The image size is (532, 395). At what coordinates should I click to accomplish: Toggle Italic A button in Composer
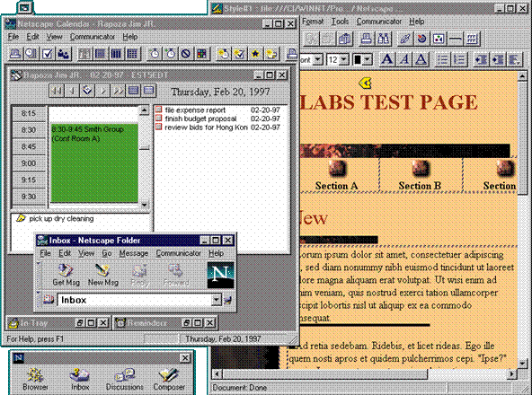[404, 59]
